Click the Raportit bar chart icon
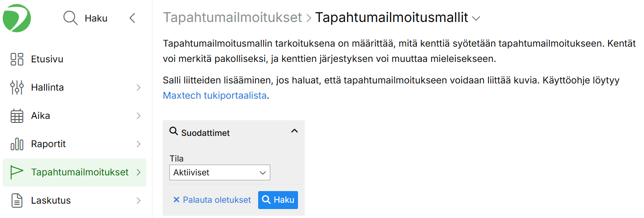This screenshot has width=644, height=218. click(x=17, y=144)
